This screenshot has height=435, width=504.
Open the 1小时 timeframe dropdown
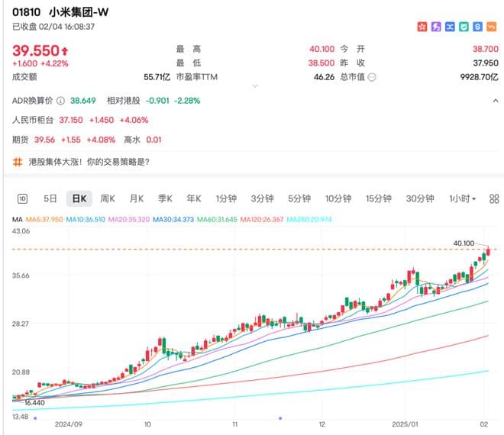(x=462, y=199)
